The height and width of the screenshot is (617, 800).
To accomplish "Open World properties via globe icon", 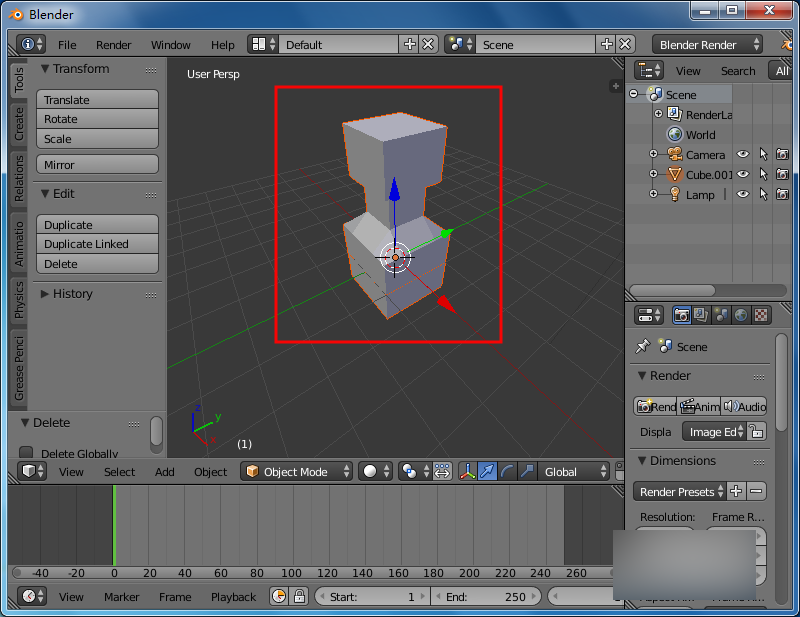I will click(x=740, y=314).
